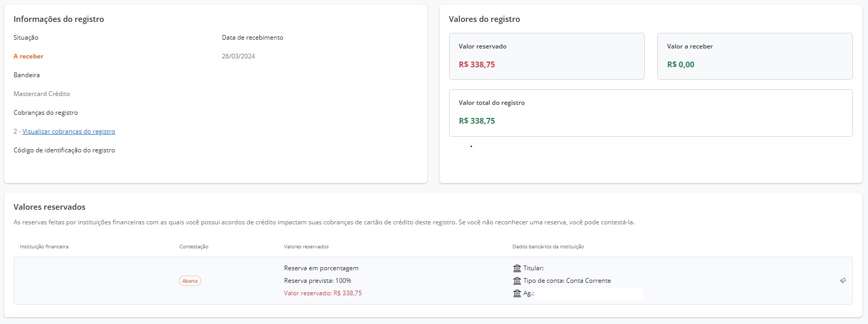The image size is (868, 324).
Task: Click the Código de identificação do registro label
Action: [x=64, y=150]
